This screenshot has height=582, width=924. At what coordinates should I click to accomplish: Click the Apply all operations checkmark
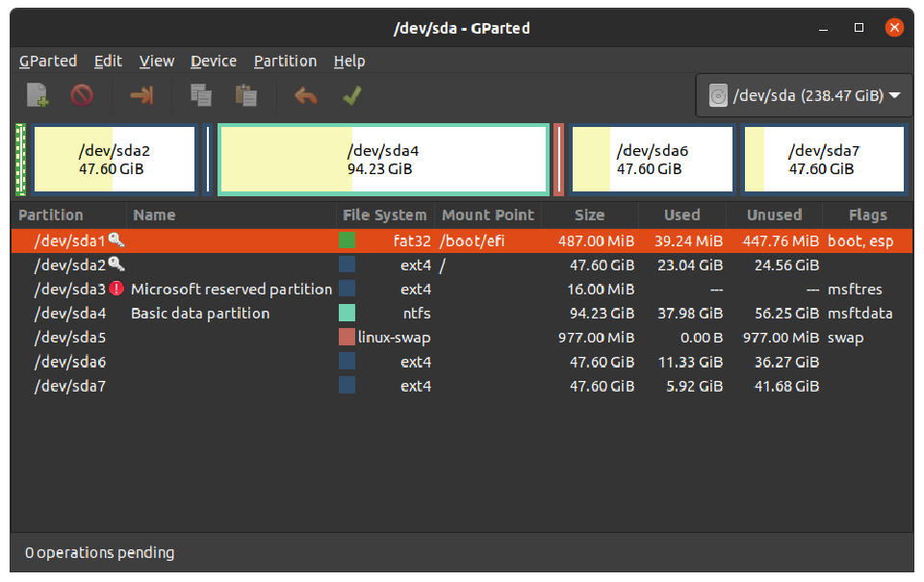[x=351, y=95]
